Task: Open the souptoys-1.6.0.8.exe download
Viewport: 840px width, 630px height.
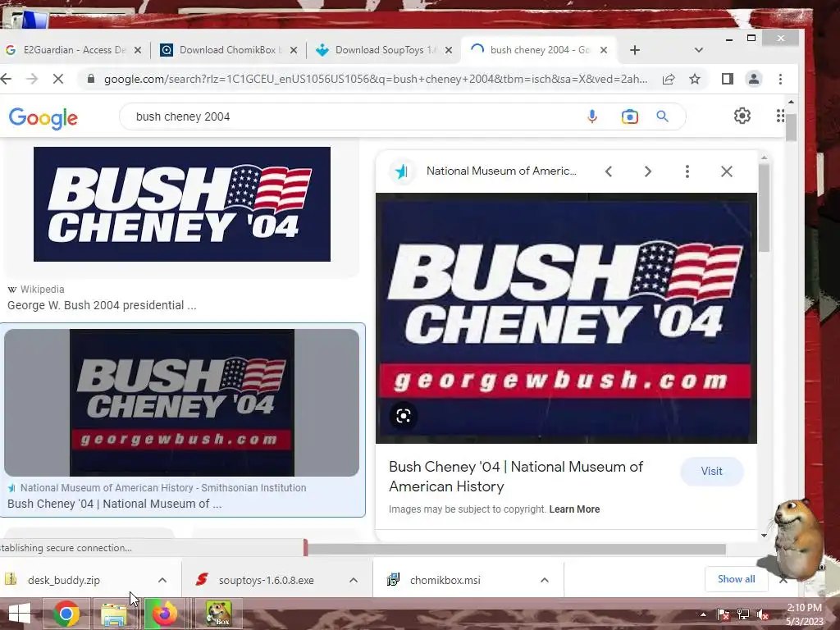Action: pos(265,580)
